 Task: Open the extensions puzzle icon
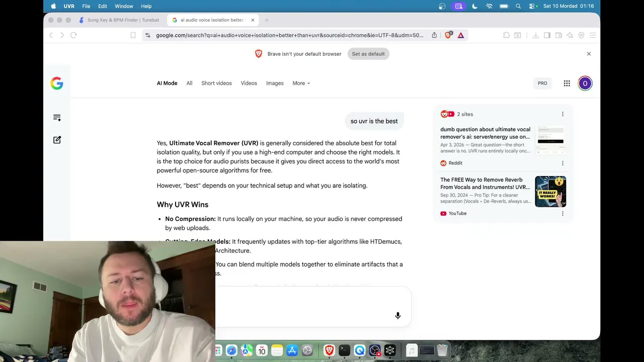point(507,35)
